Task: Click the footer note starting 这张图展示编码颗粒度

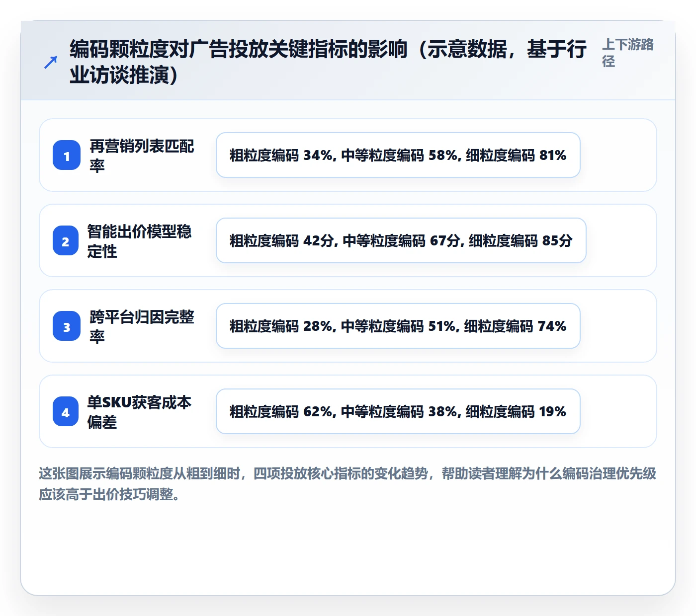Action: [x=348, y=484]
